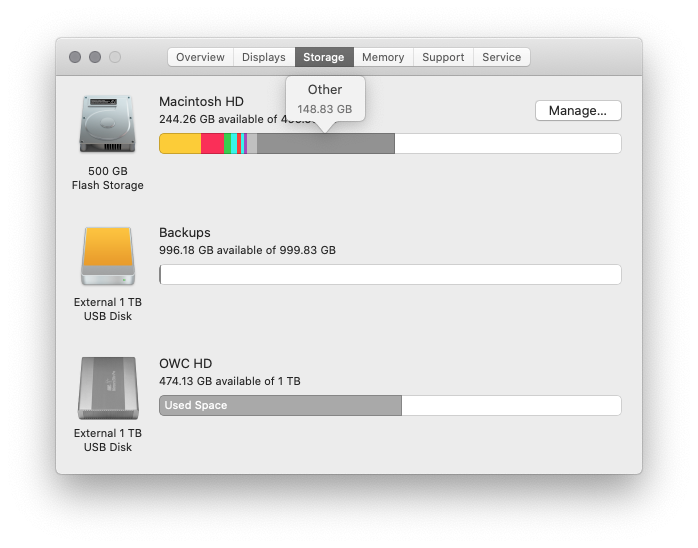Click the empty Backups storage bar
698x548 pixels.
[x=390, y=275]
